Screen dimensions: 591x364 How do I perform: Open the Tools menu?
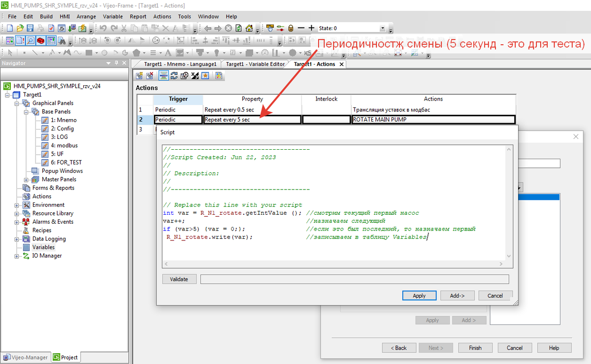pos(184,16)
